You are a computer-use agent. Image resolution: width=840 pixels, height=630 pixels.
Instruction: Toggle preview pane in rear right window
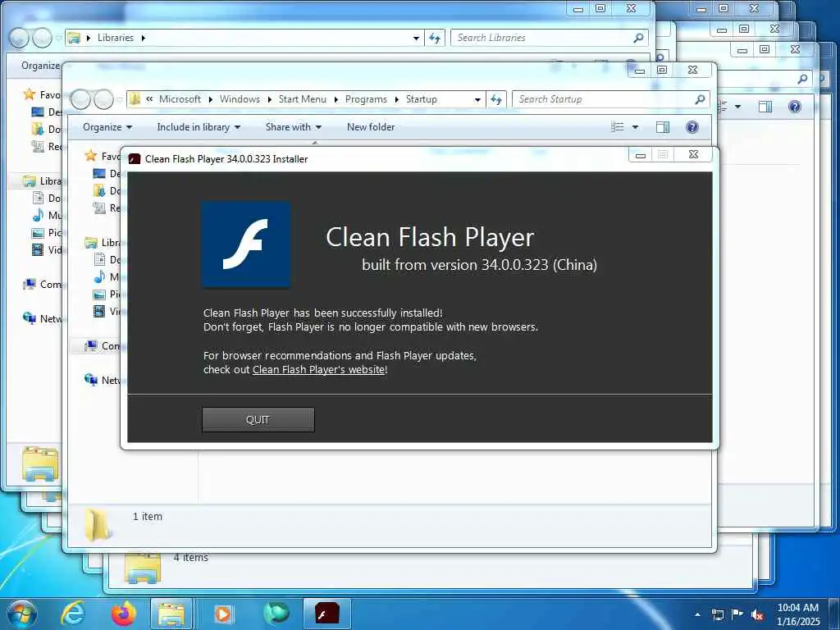pyautogui.click(x=765, y=107)
